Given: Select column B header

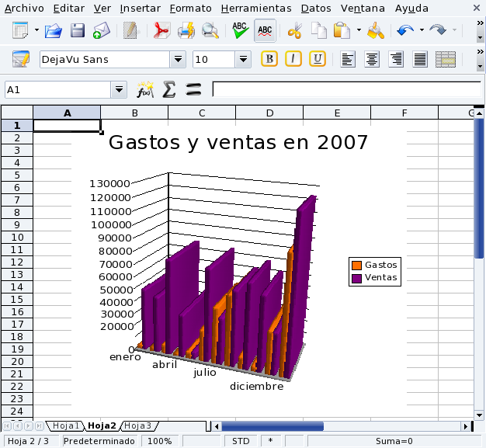Looking at the screenshot, I should (x=134, y=113).
